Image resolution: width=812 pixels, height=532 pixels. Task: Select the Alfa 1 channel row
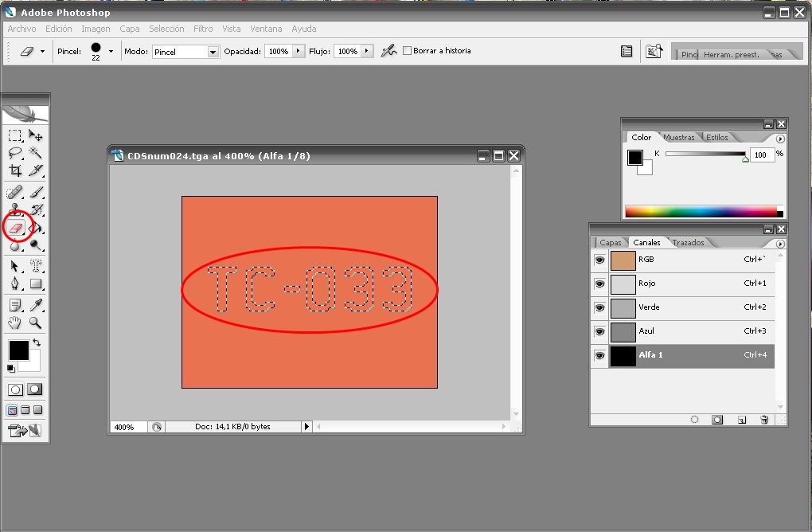682,356
